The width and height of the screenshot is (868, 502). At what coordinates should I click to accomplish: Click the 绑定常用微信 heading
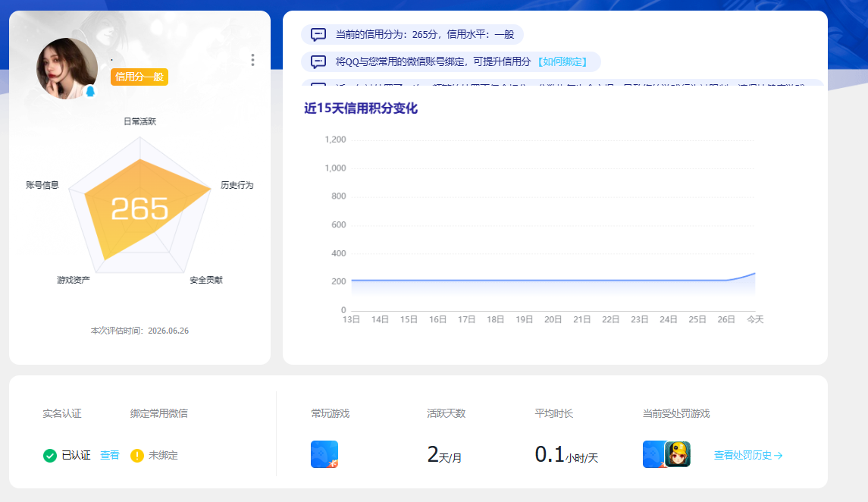tap(159, 413)
